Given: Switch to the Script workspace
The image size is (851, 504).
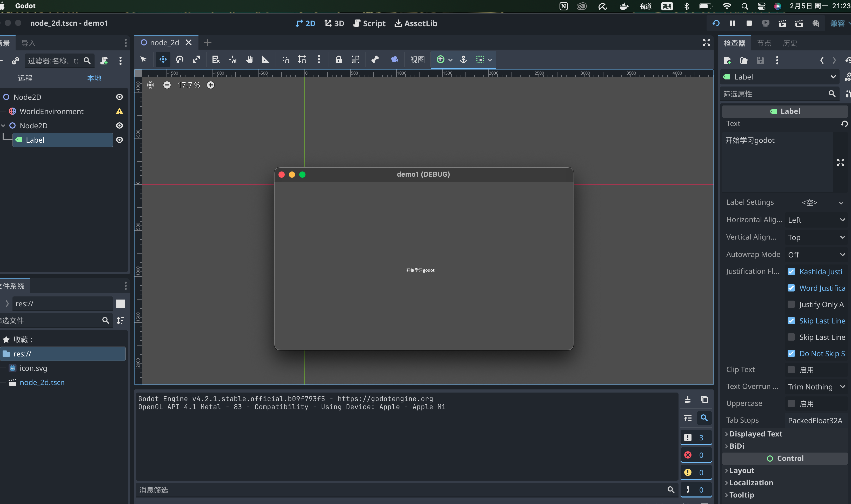Looking at the screenshot, I should (369, 23).
